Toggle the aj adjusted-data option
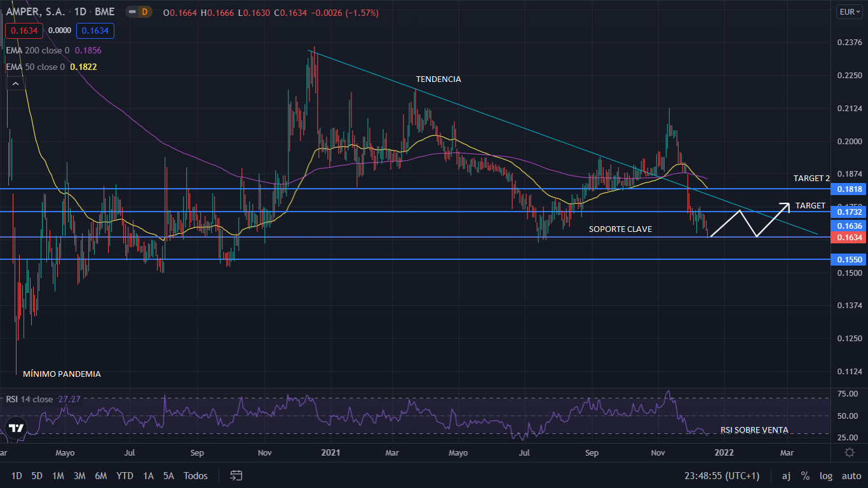This screenshot has width=868, height=488. (x=786, y=475)
